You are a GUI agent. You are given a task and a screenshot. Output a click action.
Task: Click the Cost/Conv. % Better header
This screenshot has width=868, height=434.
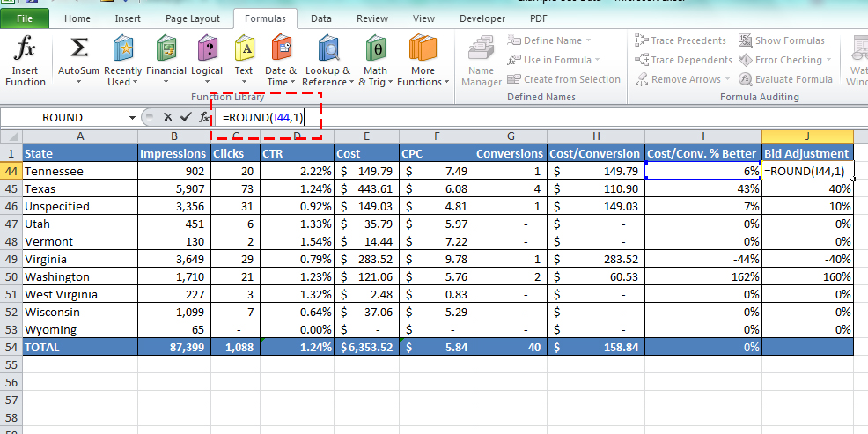click(703, 153)
